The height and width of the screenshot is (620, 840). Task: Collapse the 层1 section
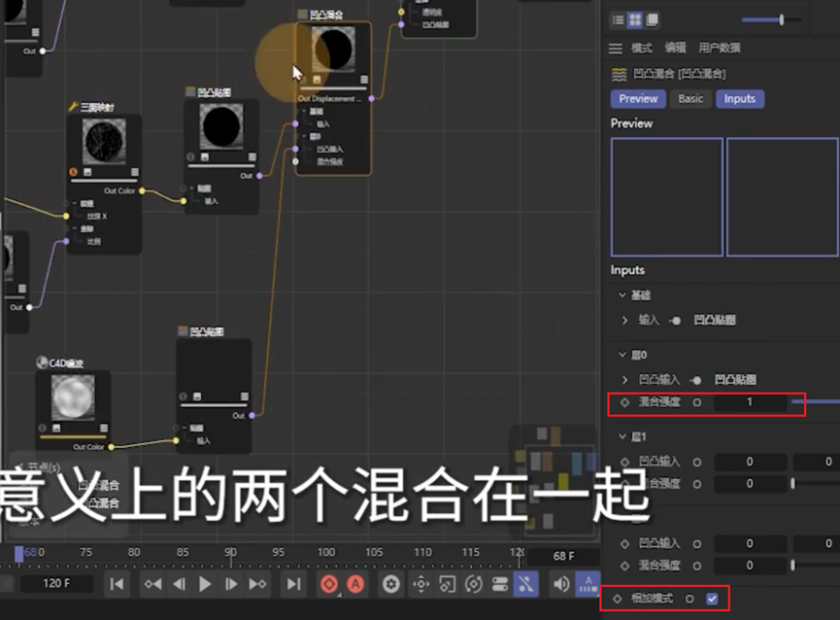click(x=622, y=437)
